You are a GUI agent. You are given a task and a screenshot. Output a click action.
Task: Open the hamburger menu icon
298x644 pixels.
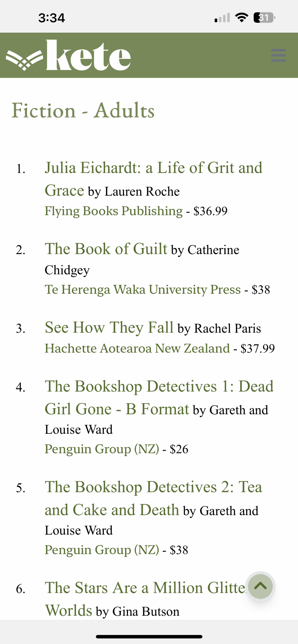click(x=278, y=55)
